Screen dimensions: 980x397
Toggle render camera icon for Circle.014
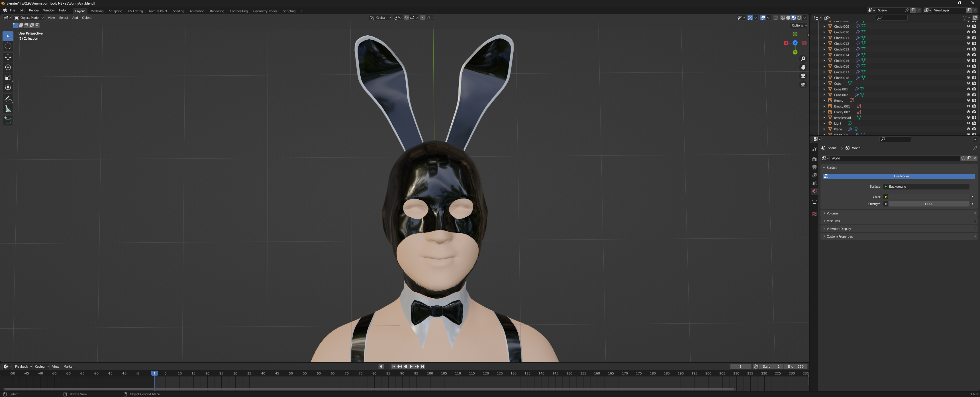click(x=974, y=55)
